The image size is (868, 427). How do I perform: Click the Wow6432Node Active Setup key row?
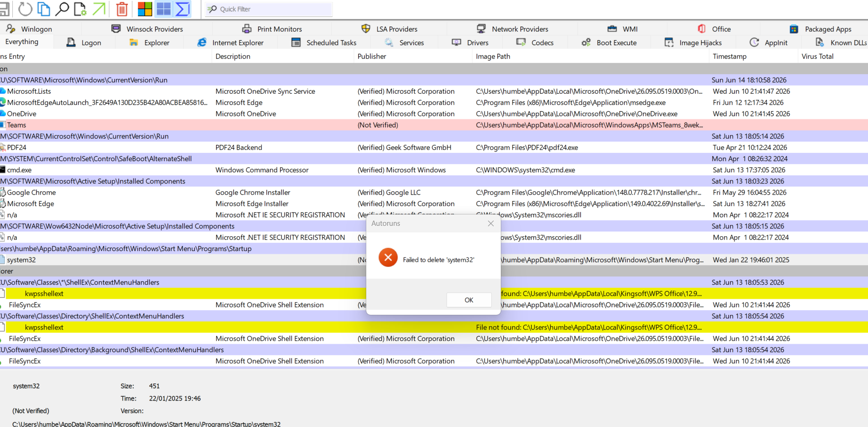(434, 226)
